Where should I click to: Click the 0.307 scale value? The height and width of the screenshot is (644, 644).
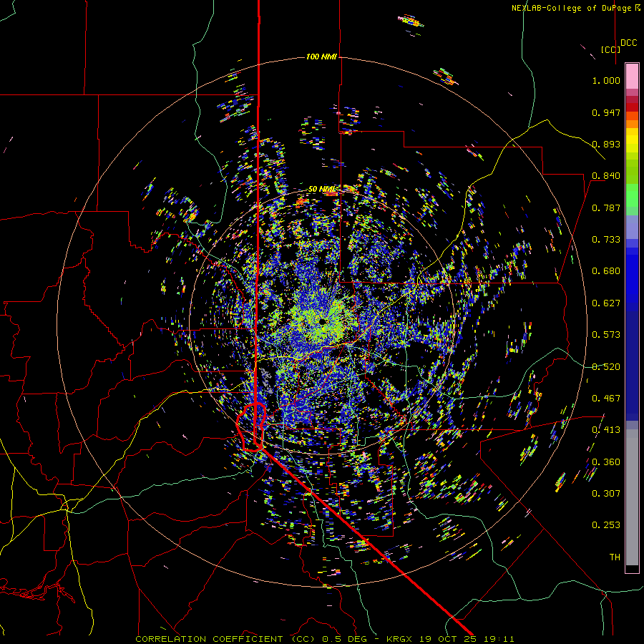[606, 494]
